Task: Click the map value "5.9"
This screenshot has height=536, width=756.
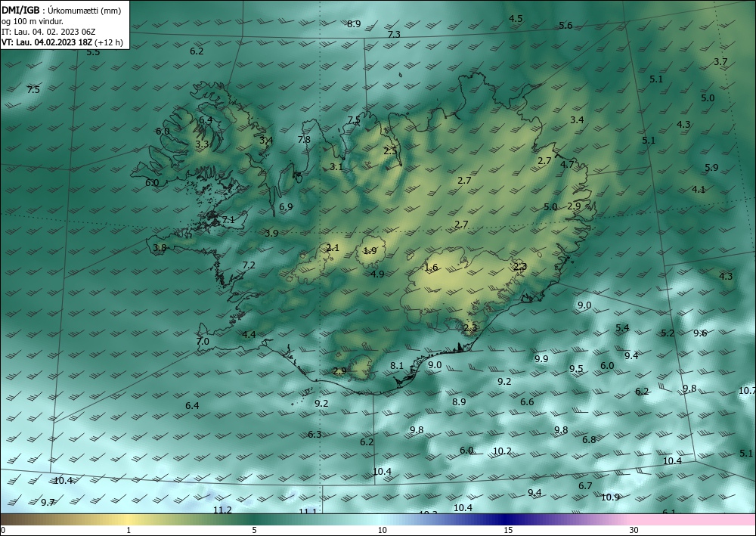Action: (711, 168)
